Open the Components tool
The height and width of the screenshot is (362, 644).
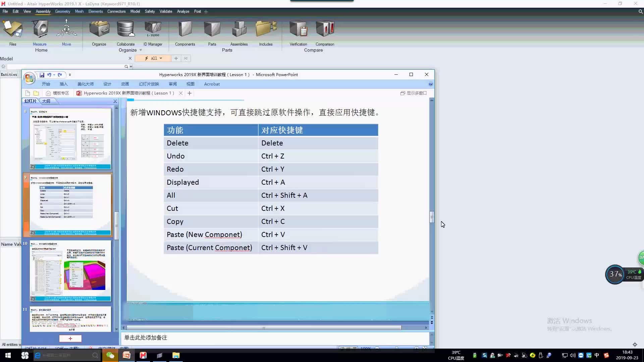[185, 32]
